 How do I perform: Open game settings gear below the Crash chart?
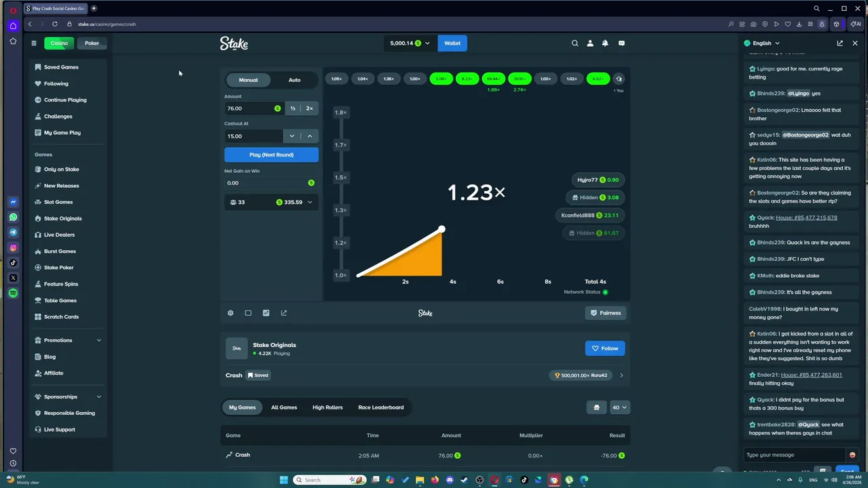coord(231,313)
